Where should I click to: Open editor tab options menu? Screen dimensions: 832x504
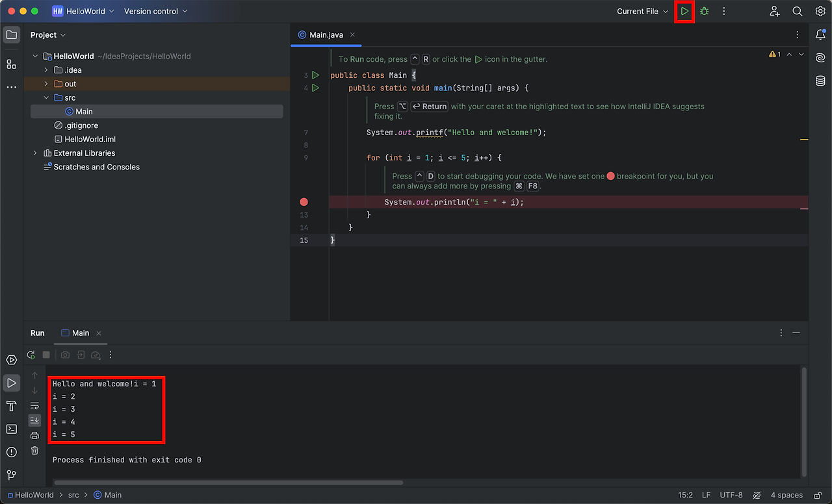click(798, 35)
